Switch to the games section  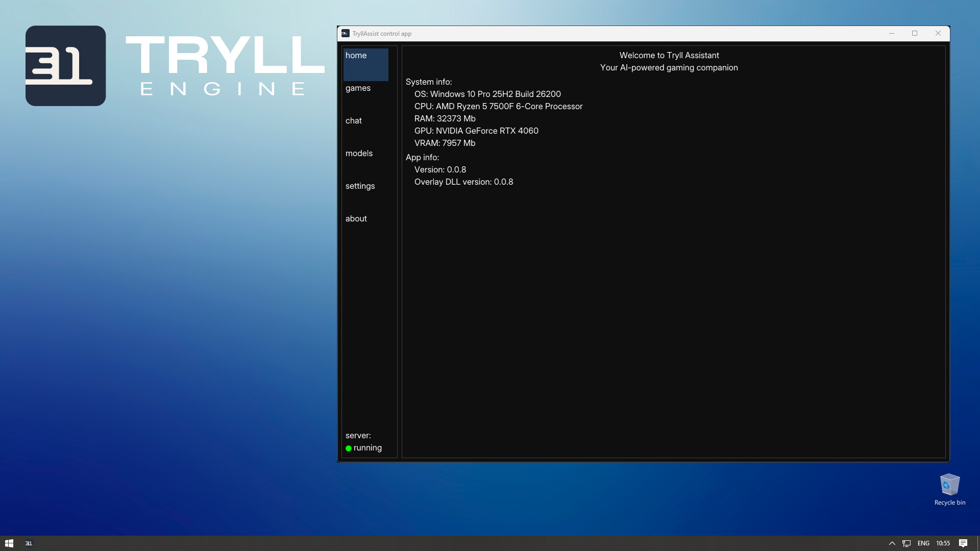click(x=358, y=88)
